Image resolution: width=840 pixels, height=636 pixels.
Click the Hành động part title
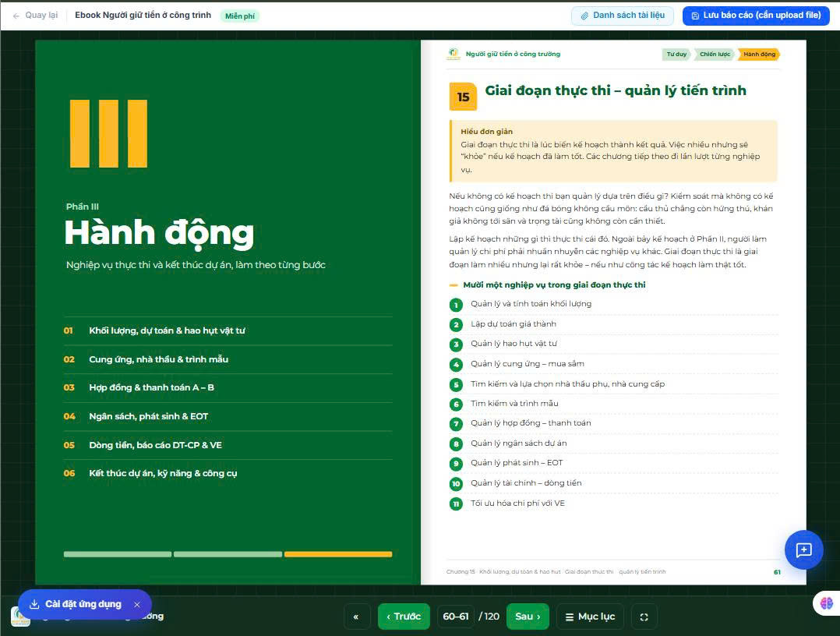point(159,232)
